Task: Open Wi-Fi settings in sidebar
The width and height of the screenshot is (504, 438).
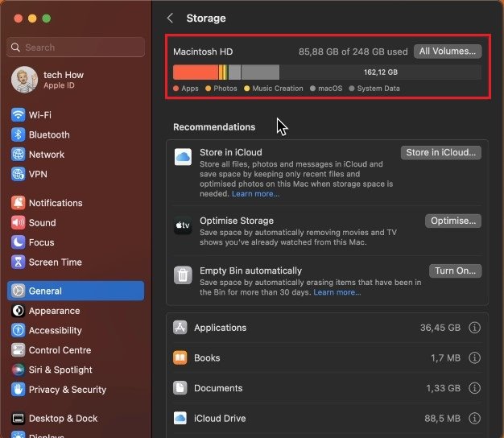Action: click(39, 115)
